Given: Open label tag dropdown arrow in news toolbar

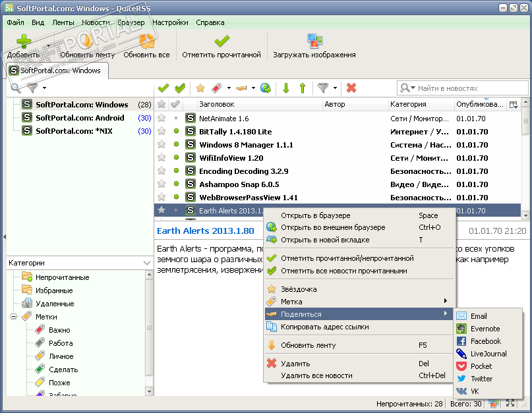Looking at the screenshot, I should pos(229,88).
